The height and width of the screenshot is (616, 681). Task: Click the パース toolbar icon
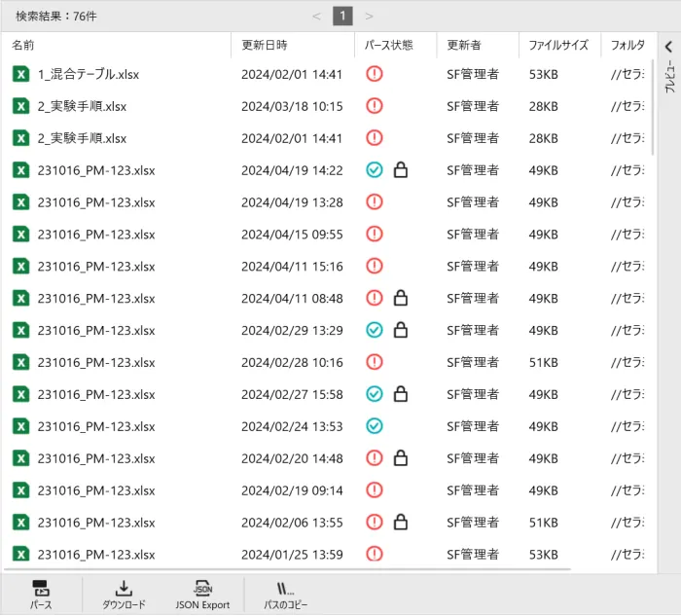tap(41, 589)
